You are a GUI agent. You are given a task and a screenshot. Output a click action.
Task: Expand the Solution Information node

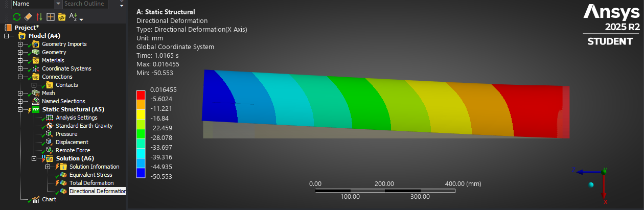(48, 167)
